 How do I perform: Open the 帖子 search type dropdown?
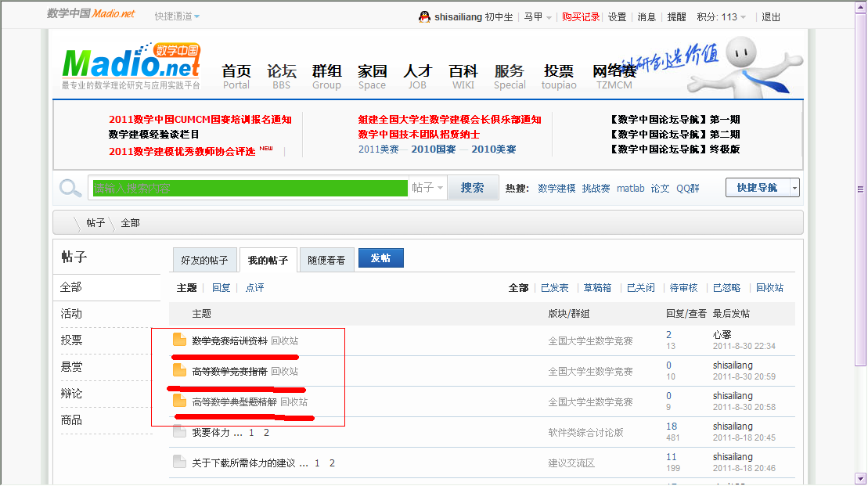pyautogui.click(x=427, y=188)
